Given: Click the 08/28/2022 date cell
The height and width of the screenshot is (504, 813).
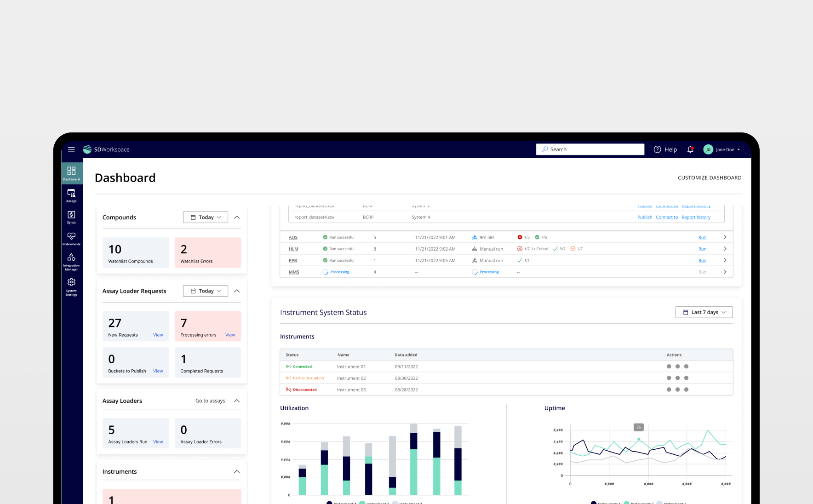Looking at the screenshot, I should pos(406,389).
